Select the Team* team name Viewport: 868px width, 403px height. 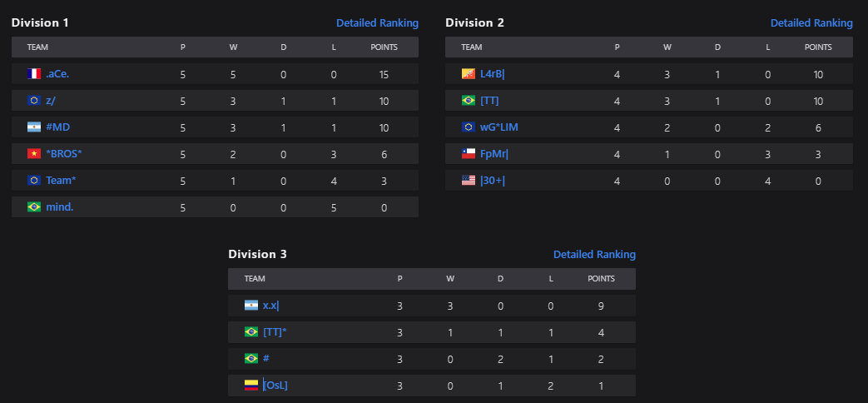(x=61, y=181)
